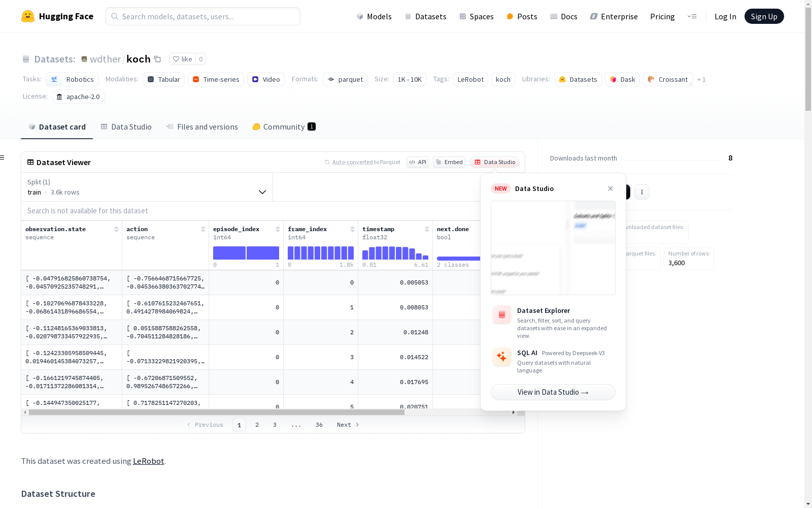Open the Docs page
Viewport: 812px width, 508px height.
[x=564, y=16]
